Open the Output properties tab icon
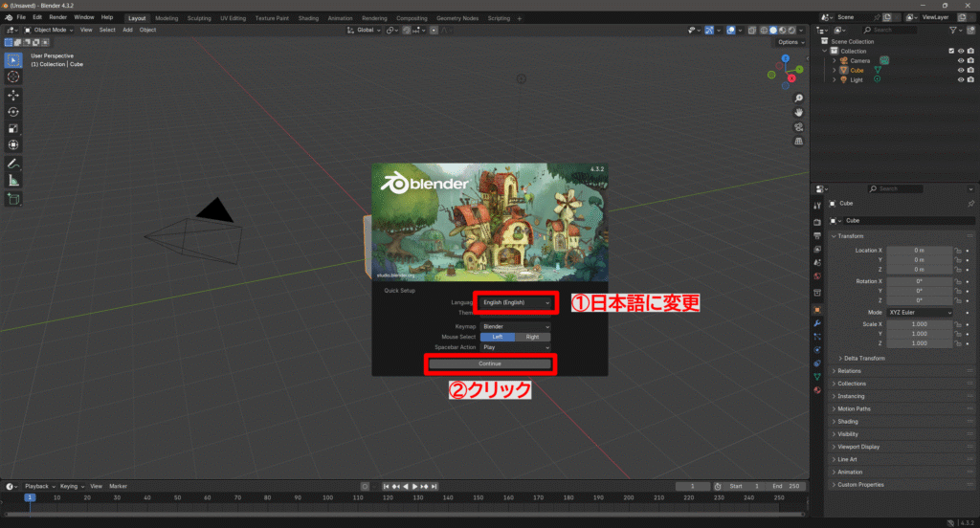Viewport: 980px width, 528px height. click(817, 236)
